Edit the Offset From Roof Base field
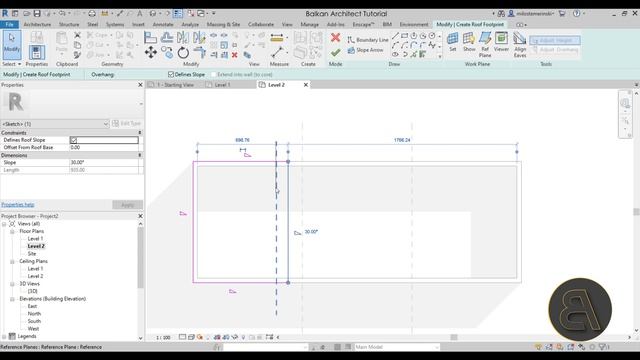The width and height of the screenshot is (640, 360). coord(104,147)
